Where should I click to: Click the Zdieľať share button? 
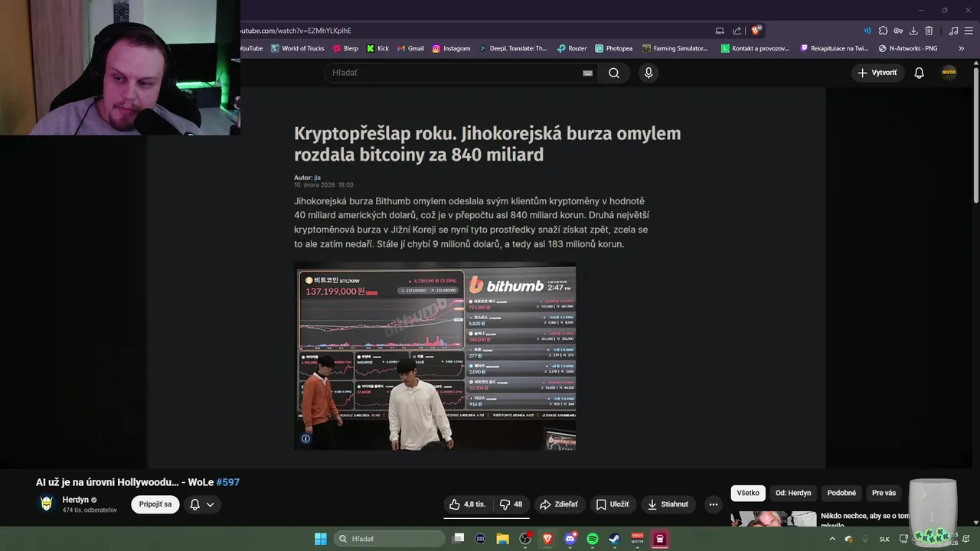click(x=559, y=504)
